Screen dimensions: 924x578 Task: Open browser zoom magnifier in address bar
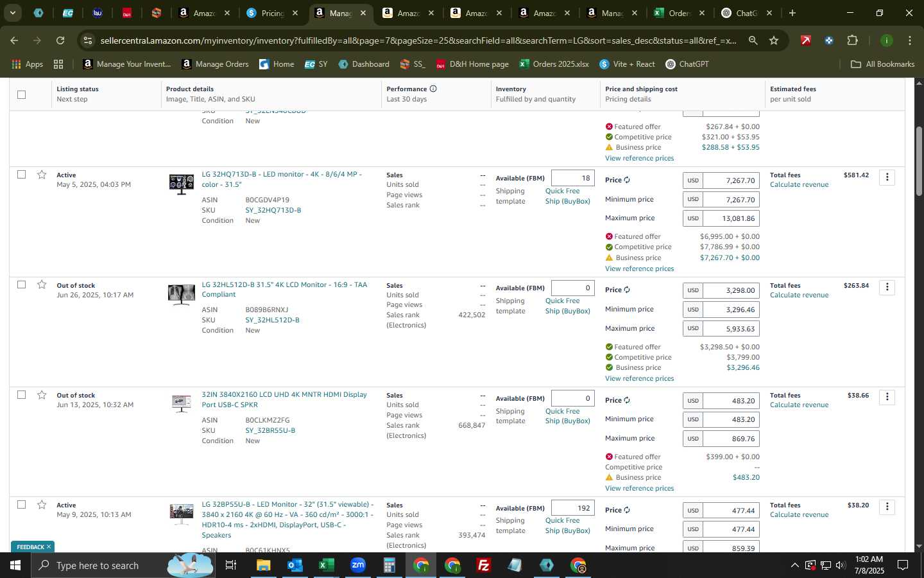click(x=753, y=40)
